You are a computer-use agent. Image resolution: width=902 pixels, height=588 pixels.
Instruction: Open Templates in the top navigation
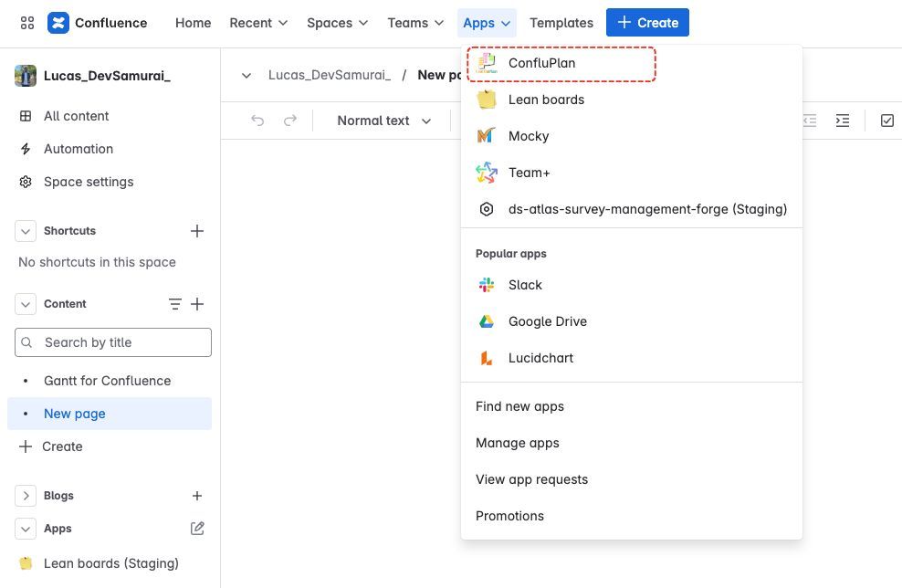[x=561, y=23]
